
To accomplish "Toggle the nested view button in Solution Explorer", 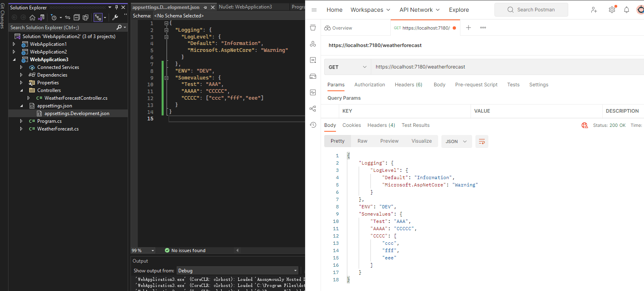I will pos(98,17).
